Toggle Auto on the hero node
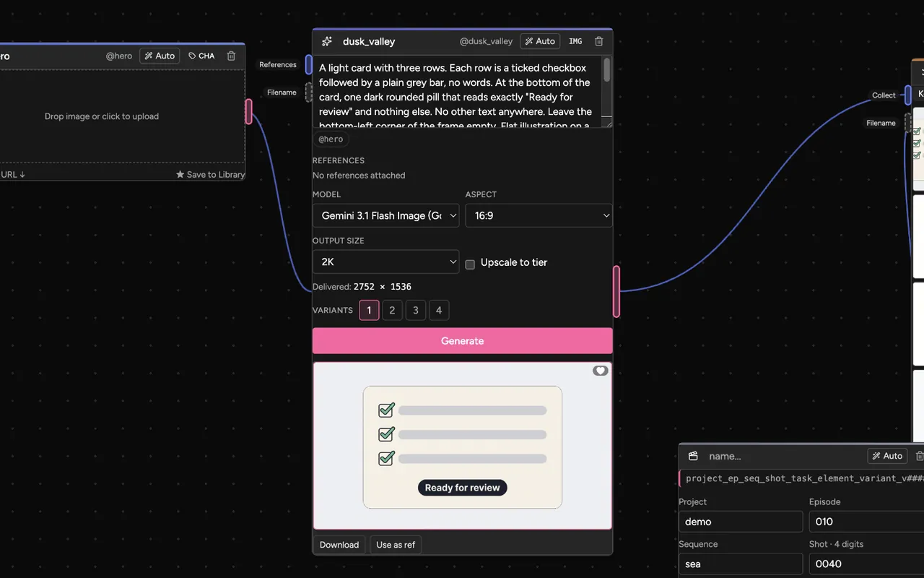924x578 pixels. (160, 56)
